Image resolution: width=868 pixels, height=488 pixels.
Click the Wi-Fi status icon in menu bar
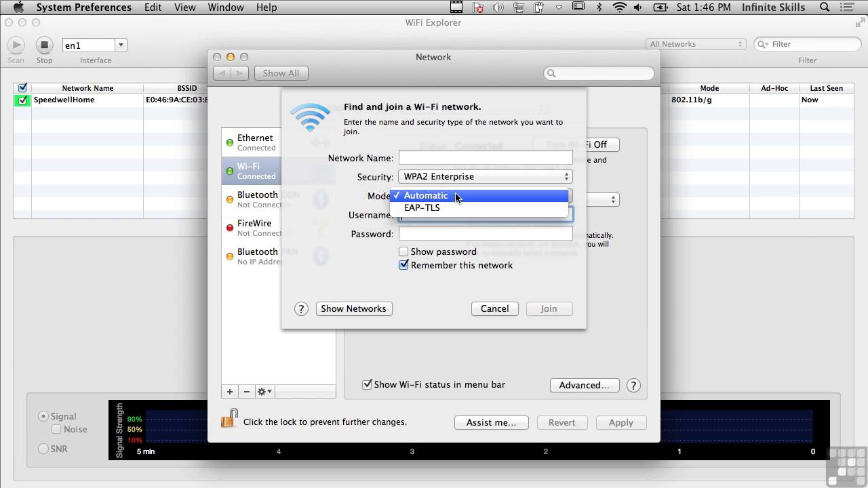[x=619, y=7]
